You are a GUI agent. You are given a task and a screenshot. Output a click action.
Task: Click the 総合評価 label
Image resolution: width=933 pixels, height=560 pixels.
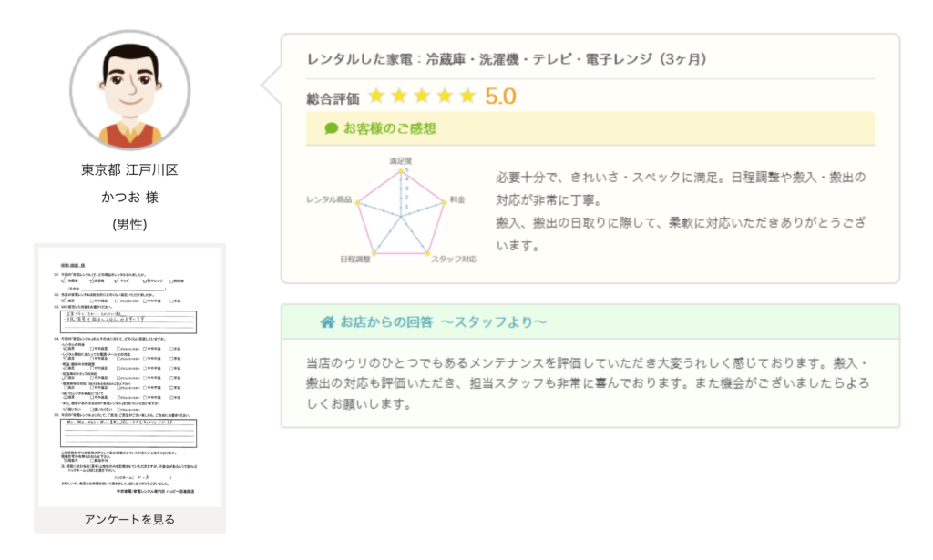point(333,97)
